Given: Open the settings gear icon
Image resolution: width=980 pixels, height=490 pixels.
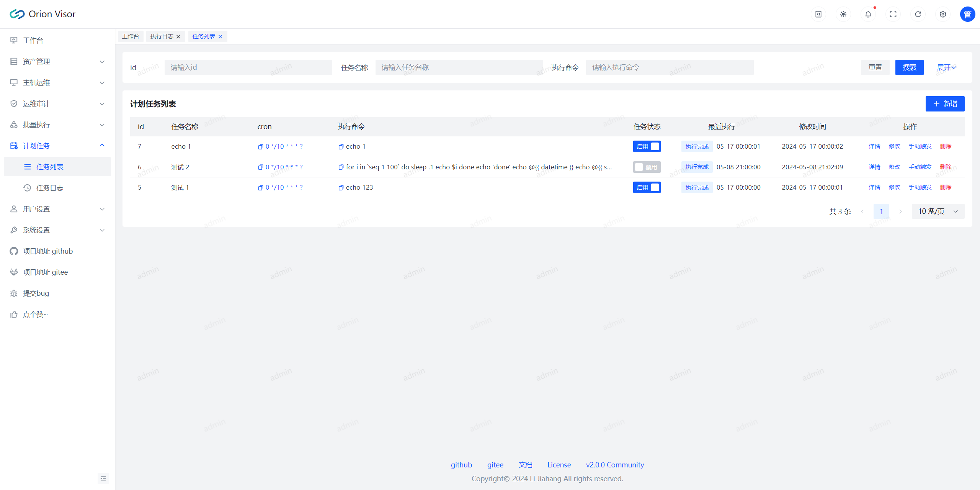Looking at the screenshot, I should pyautogui.click(x=942, y=14).
